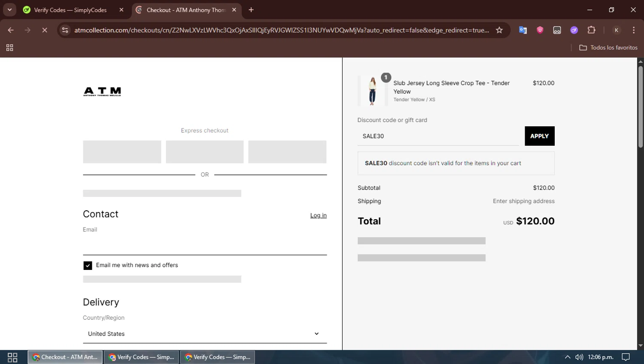Click the ATM Anthony Thomas Melillo logo
This screenshot has width=644, height=364.
pyautogui.click(x=102, y=92)
